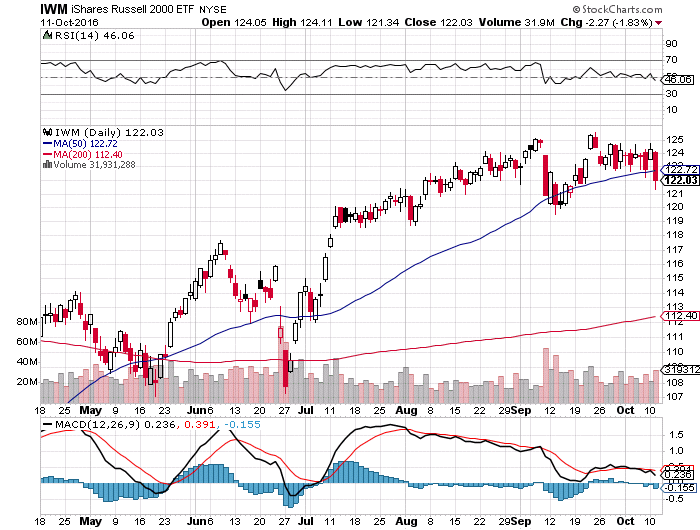700x530 pixels.
Task: Click the MA(50) 122.72 legend text
Action: point(85,144)
